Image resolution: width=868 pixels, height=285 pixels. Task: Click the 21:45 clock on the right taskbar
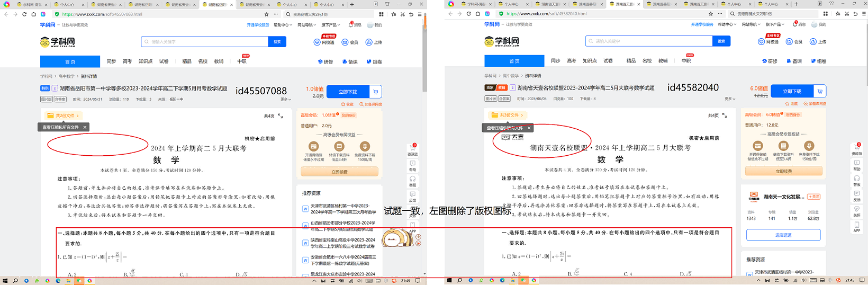(849, 280)
